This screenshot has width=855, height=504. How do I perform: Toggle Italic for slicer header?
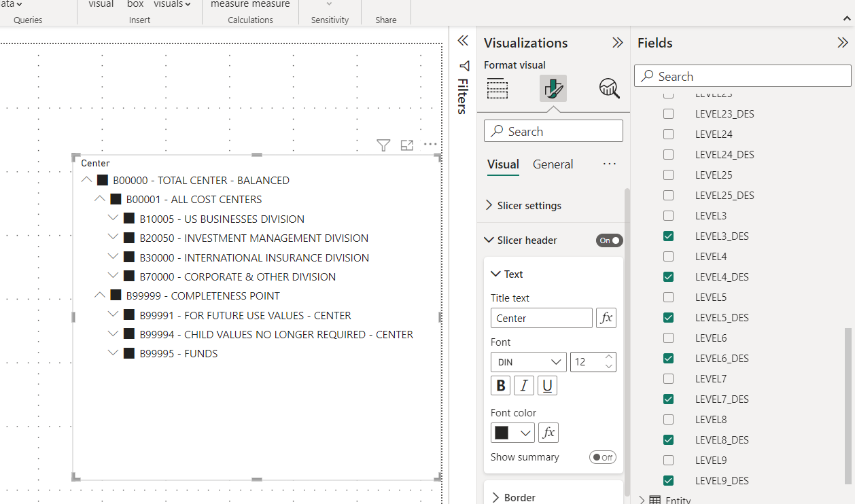pyautogui.click(x=524, y=386)
